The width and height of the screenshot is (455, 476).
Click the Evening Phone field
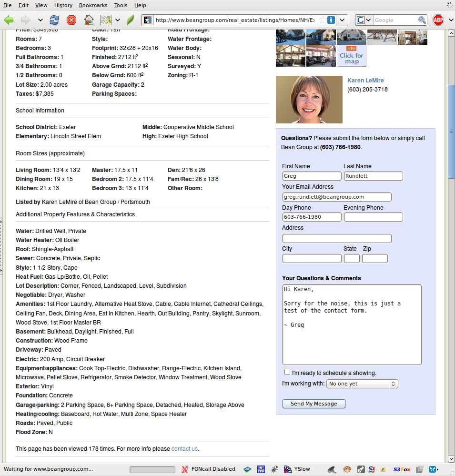pos(374,217)
